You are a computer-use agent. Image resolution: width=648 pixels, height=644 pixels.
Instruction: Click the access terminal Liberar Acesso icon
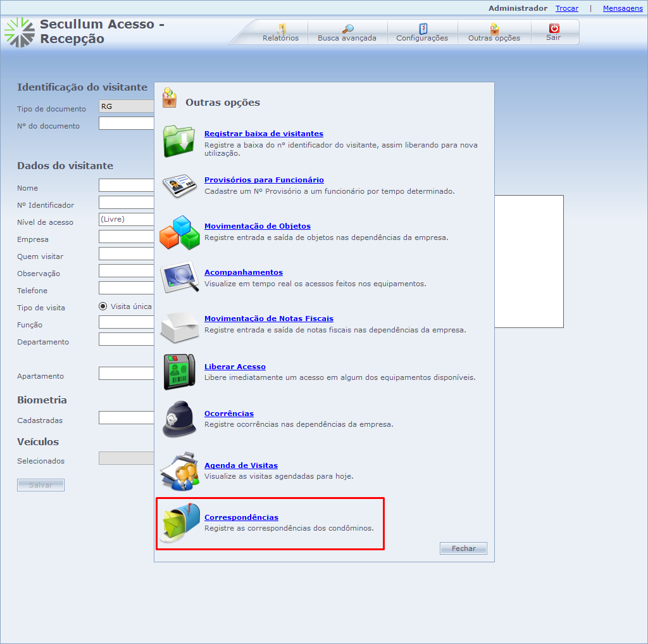click(x=180, y=372)
